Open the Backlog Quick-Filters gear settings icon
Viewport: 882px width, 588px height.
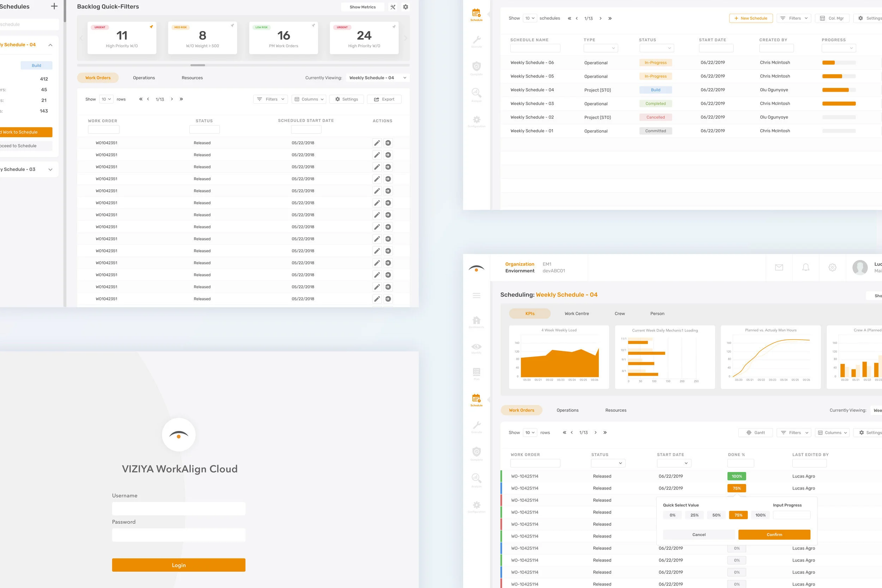point(405,7)
